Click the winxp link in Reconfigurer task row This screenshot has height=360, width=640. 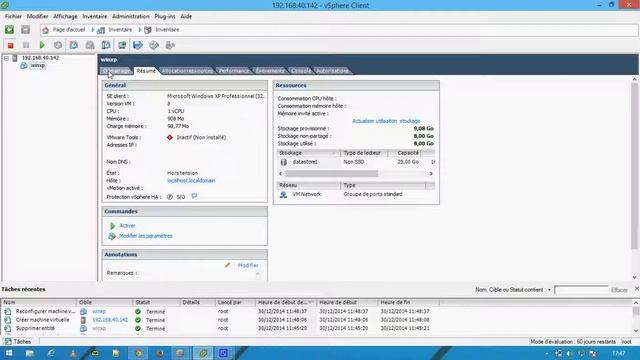(x=99, y=311)
